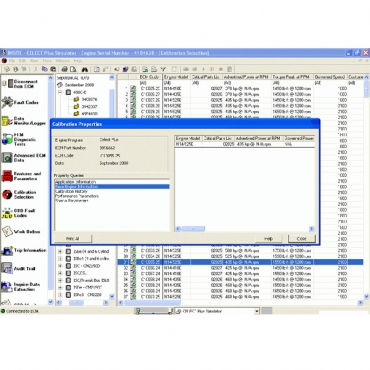Launch ECM Diagnostic Tests

19,139
